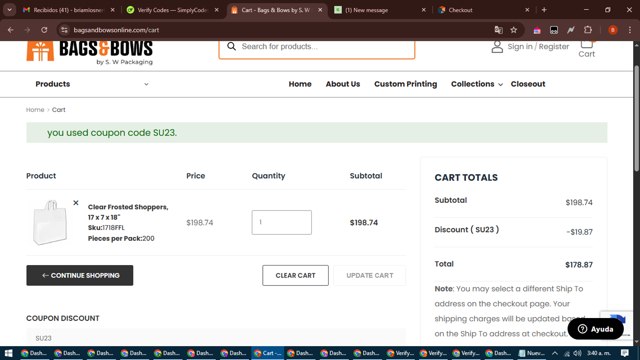Remove Clear Frosted Shoppers with X icon
The width and height of the screenshot is (640, 360).
tap(76, 203)
